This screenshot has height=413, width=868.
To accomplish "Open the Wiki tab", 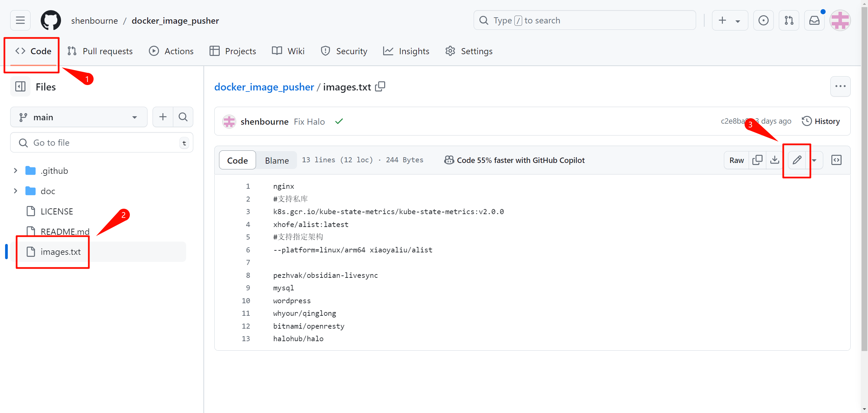I will pyautogui.click(x=288, y=51).
